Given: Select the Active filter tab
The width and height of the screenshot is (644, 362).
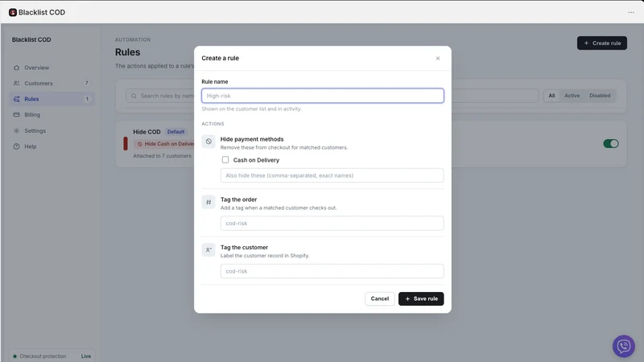Looking at the screenshot, I should (x=572, y=96).
